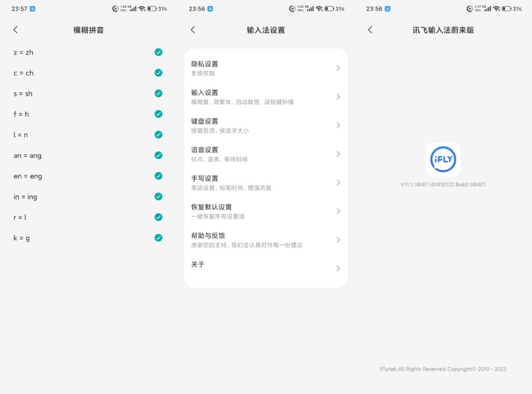This screenshot has width=532, height=394.
Task: Select 手写设置 item
Action: (265, 183)
